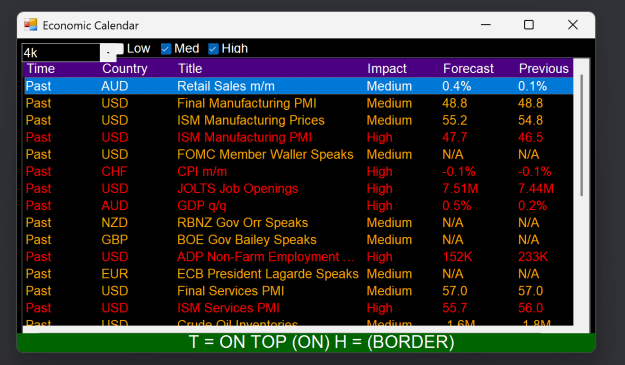Click AUD country cell in GDP q/q row
Viewport: 625px width, 365px height.
(114, 206)
